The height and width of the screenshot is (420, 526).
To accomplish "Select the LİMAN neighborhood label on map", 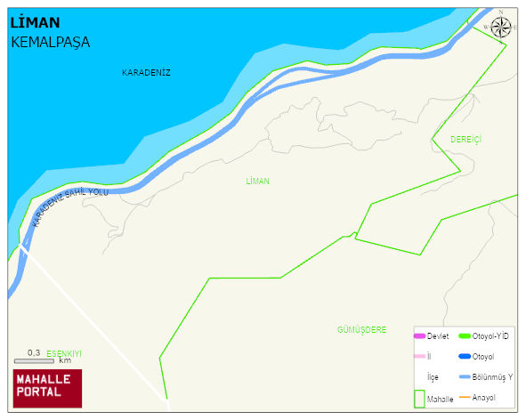I will tap(257, 182).
